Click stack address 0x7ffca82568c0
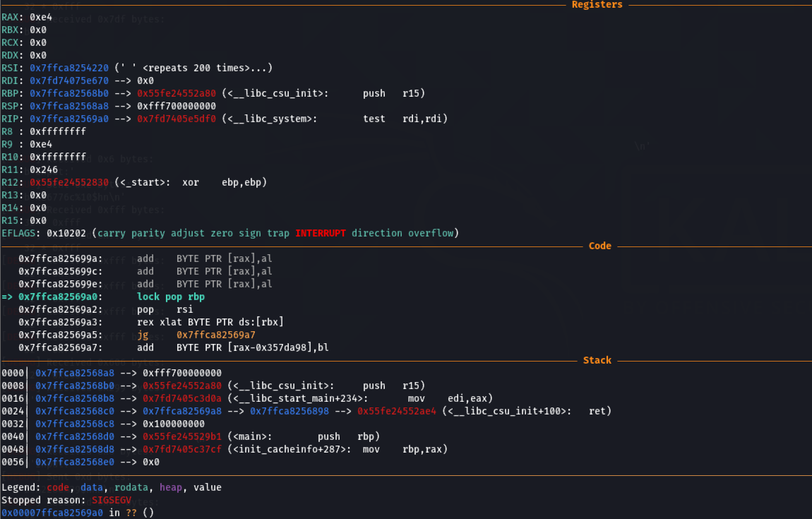The width and height of the screenshot is (812, 519). [75, 411]
